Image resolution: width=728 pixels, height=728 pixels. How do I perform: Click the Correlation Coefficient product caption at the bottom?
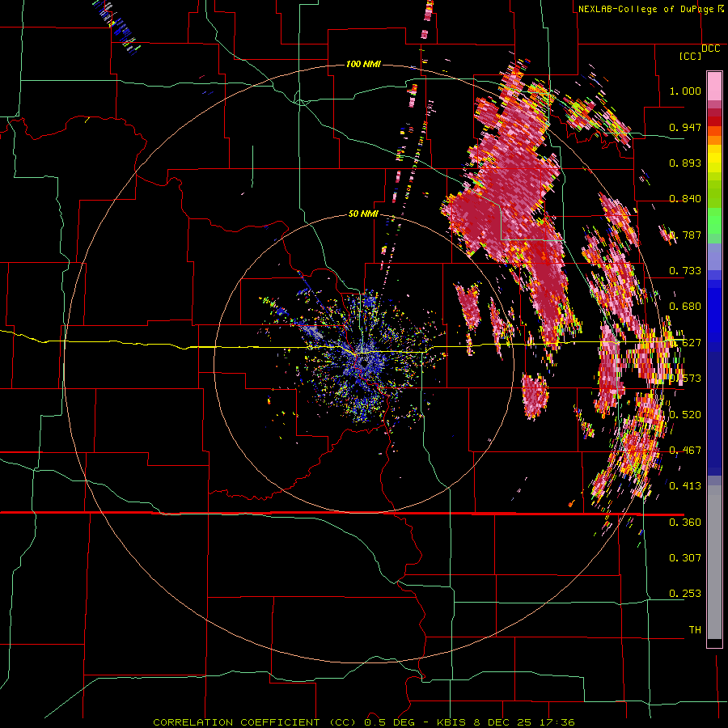click(x=363, y=722)
